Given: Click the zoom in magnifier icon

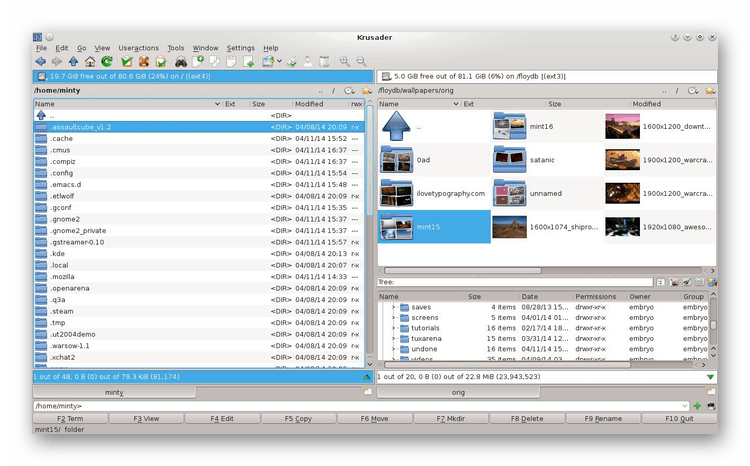Looking at the screenshot, I should pos(344,62).
